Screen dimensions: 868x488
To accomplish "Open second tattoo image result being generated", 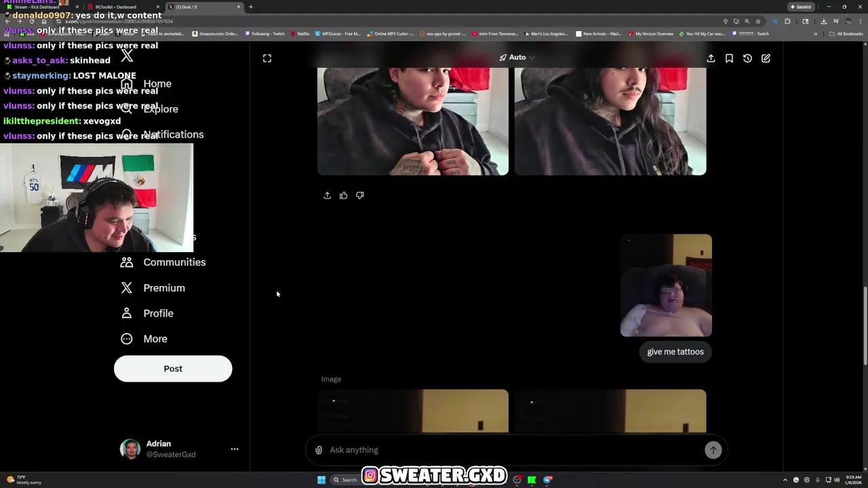I will click(x=610, y=411).
